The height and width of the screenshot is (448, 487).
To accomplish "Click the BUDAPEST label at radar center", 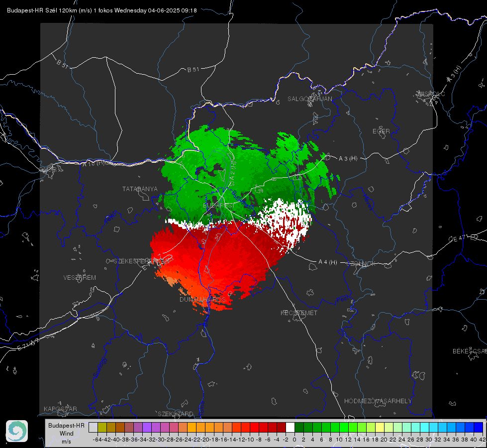I will pyautogui.click(x=219, y=206).
